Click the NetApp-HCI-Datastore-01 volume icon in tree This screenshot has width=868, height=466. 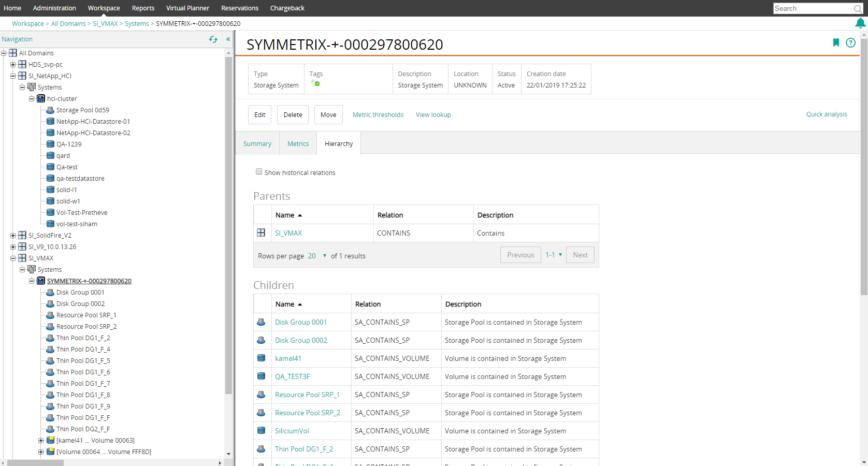pos(50,121)
